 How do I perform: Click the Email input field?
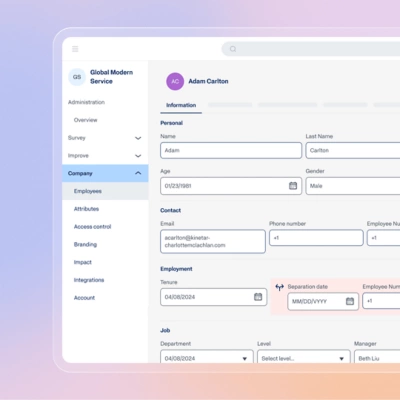click(213, 241)
